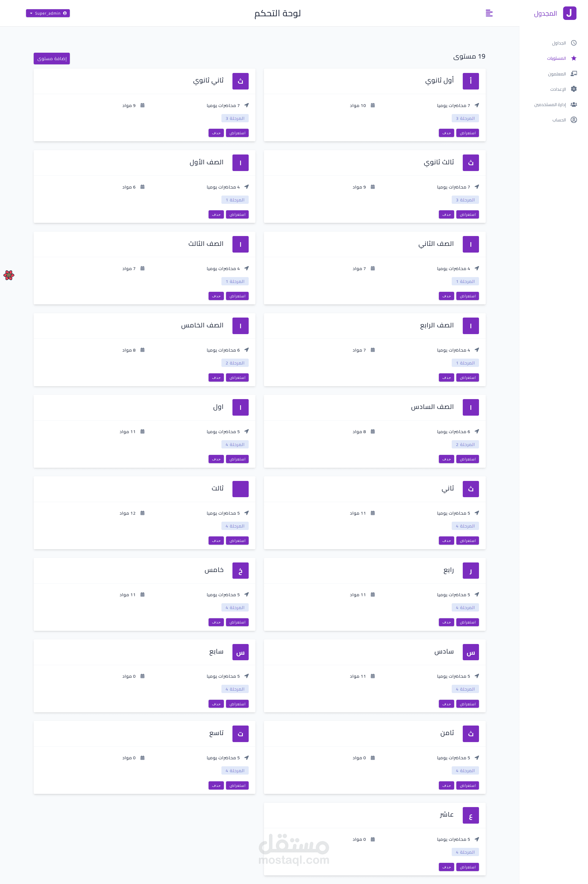
Task: Click the المجدول brand name link
Action: tap(545, 13)
